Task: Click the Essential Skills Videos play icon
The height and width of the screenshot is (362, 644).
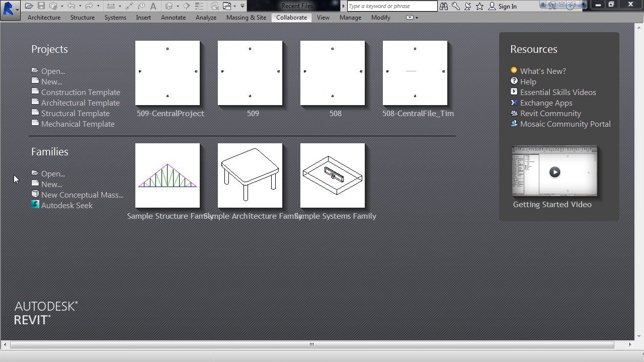Action: coord(514,92)
